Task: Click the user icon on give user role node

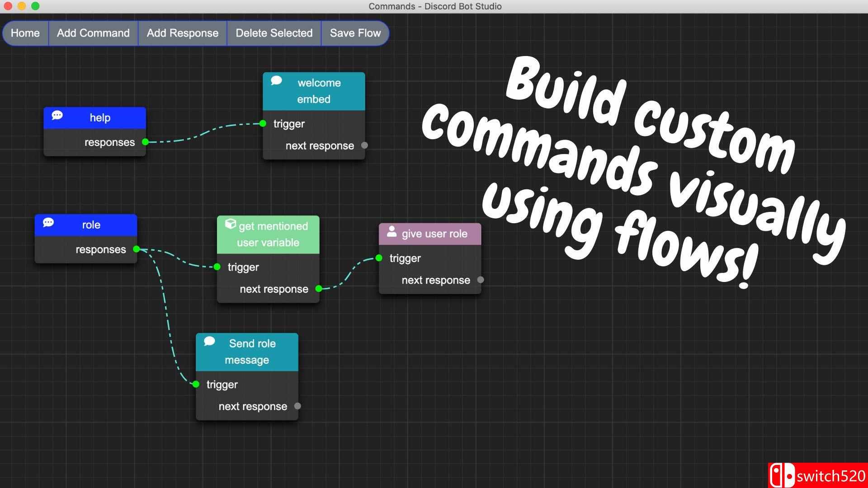Action: coord(392,232)
